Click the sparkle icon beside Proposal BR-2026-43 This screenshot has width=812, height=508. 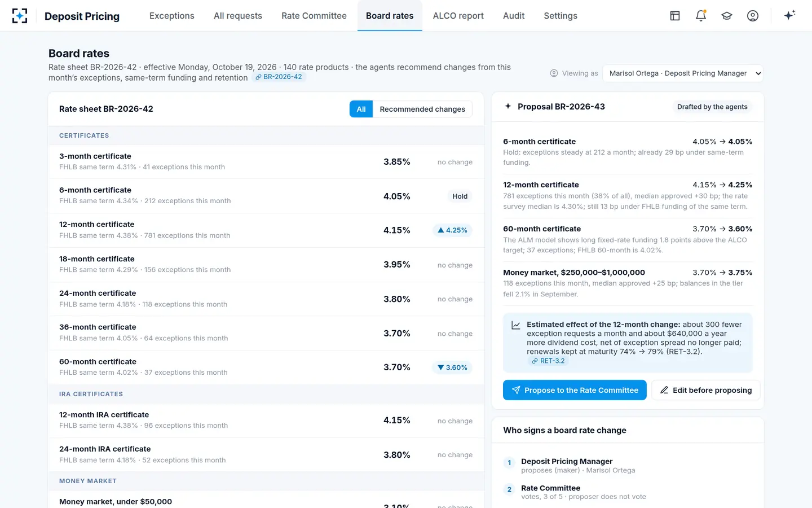508,106
